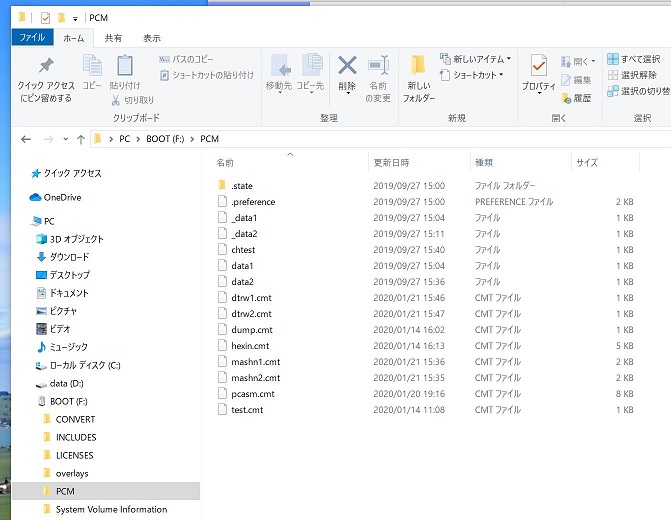671x520 pixels.
Task: Click Properties icon in Quick Access Toolbar
Action: [45, 18]
